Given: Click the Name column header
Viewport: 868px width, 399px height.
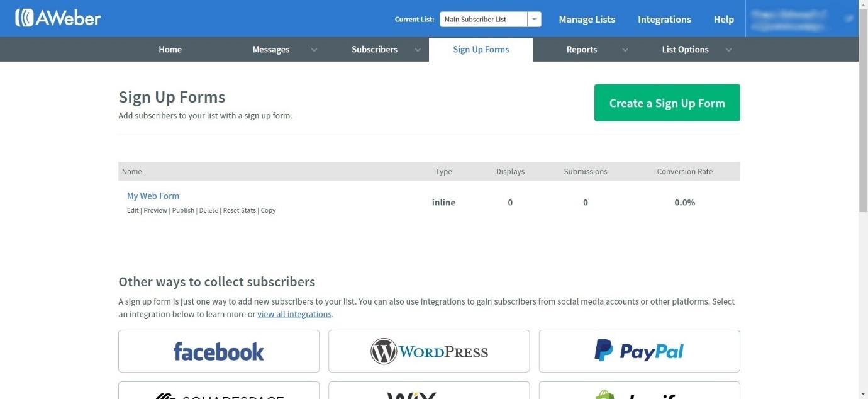Looking at the screenshot, I should 132,171.
